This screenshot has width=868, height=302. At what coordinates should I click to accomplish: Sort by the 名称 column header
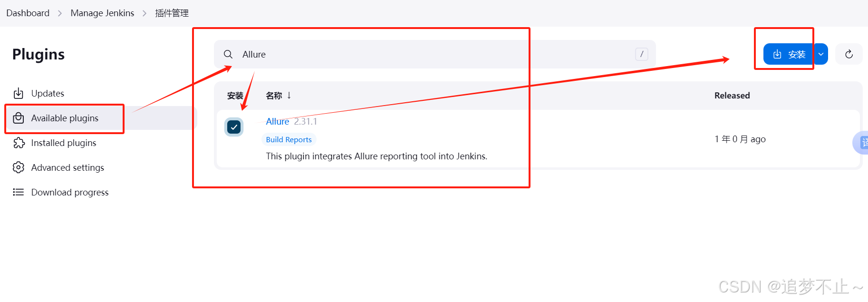(279, 96)
